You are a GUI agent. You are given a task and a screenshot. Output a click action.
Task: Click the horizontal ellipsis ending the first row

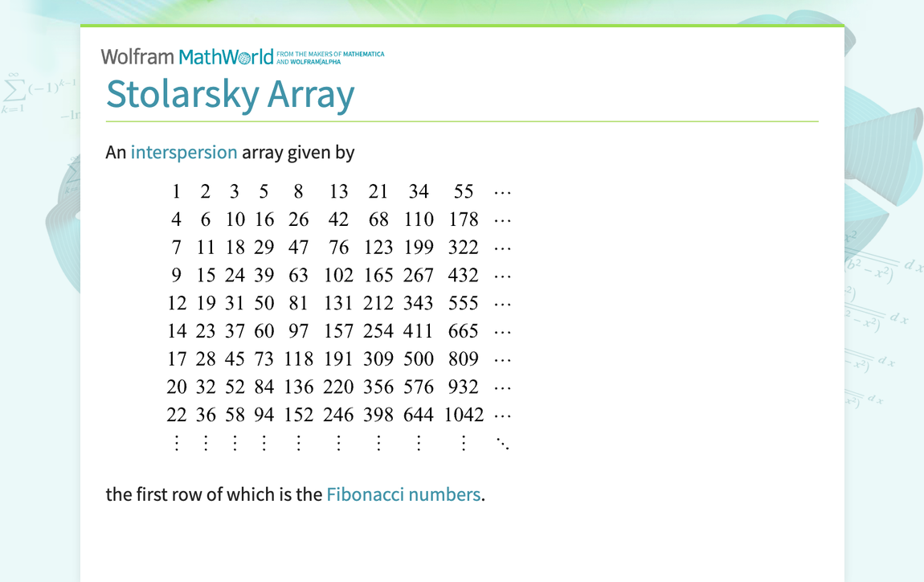[503, 191]
